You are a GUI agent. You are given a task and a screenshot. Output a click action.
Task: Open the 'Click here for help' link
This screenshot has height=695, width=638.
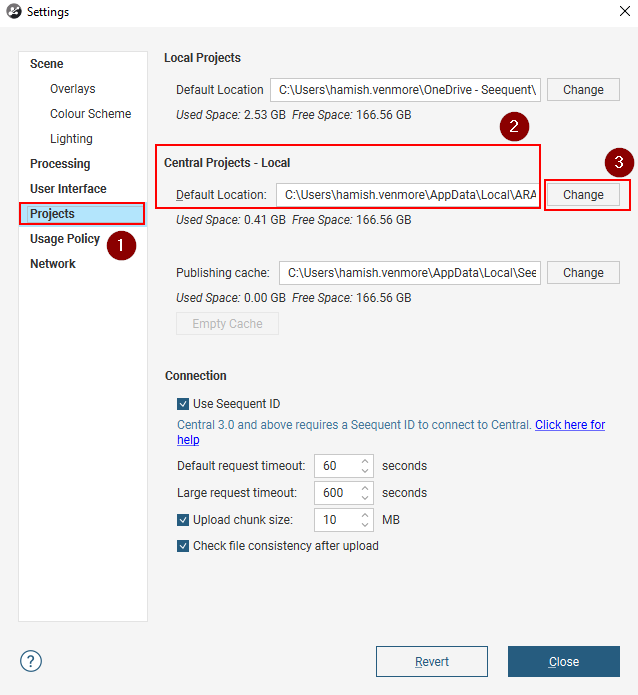[570, 425]
